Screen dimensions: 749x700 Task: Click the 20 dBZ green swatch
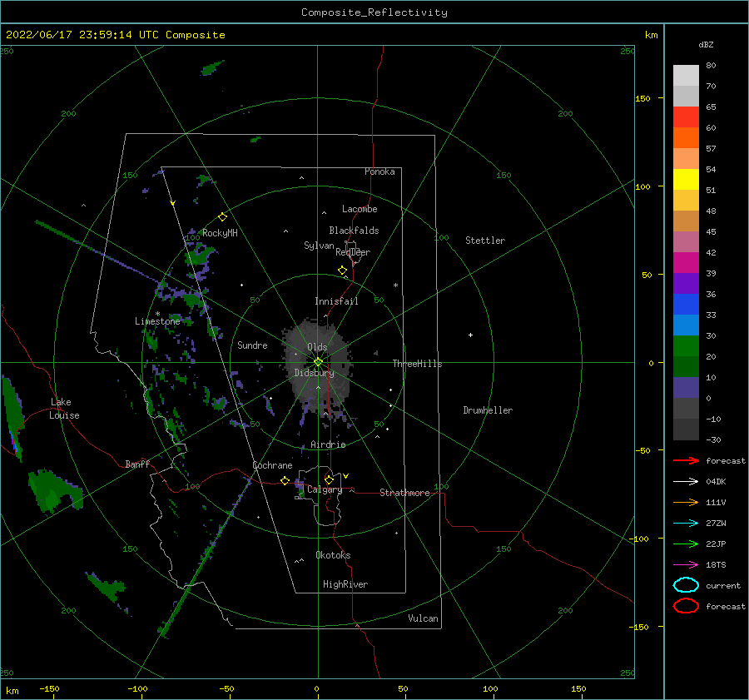point(686,346)
